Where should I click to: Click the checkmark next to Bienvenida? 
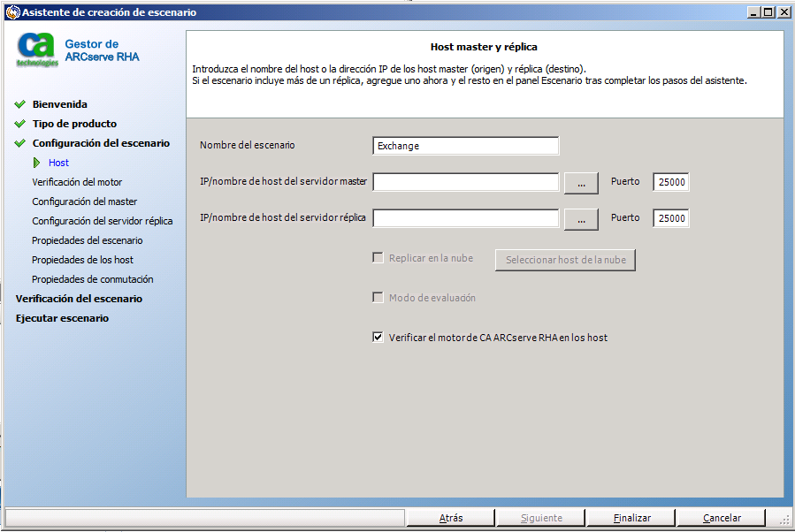[19, 104]
